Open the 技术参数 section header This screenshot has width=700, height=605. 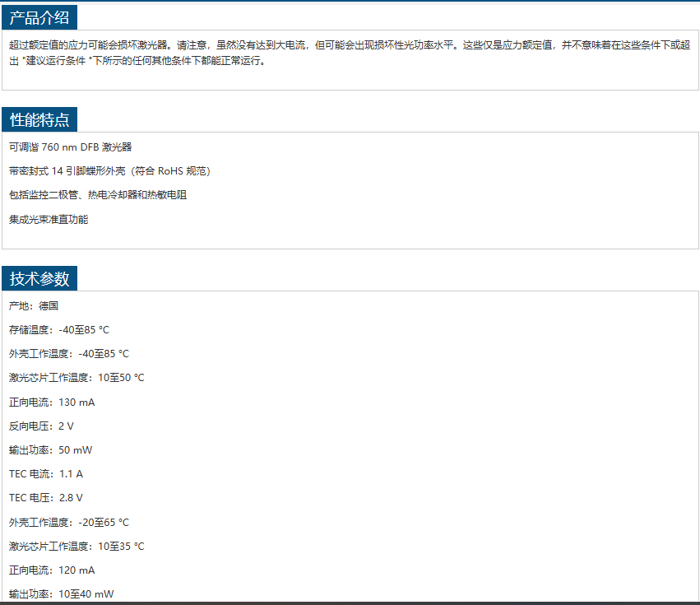[x=39, y=279]
